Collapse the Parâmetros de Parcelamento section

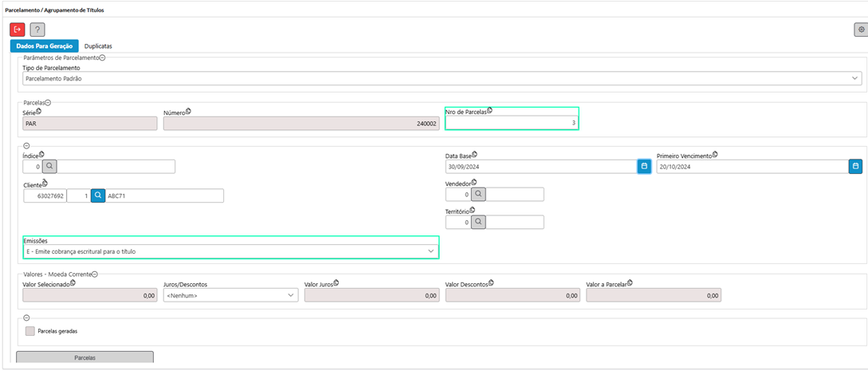pyautogui.click(x=102, y=57)
